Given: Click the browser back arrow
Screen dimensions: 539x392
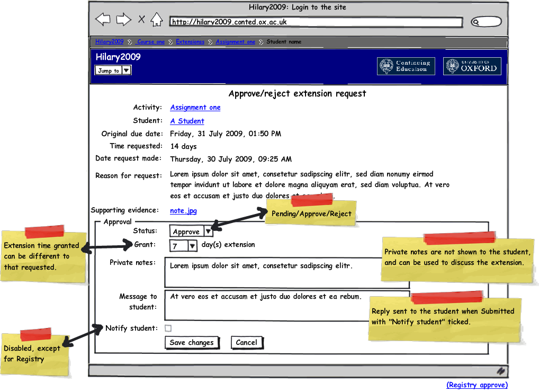Looking at the screenshot, I should [103, 20].
